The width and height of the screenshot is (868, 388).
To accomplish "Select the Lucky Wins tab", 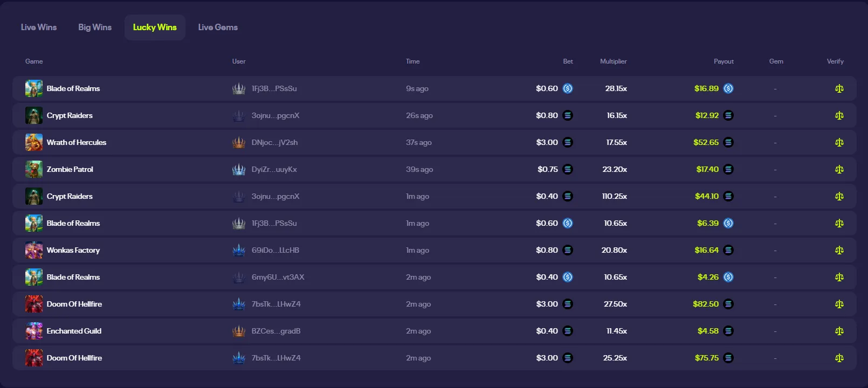I will [155, 27].
